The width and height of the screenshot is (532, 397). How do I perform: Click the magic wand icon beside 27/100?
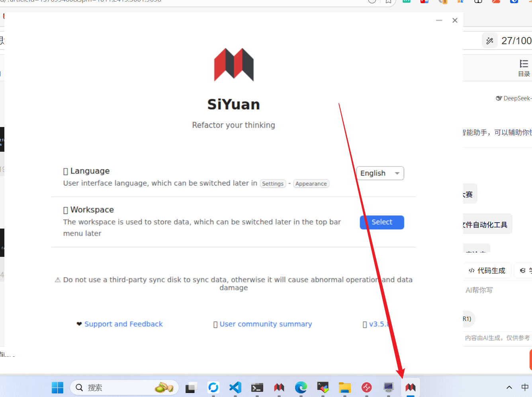pos(490,41)
